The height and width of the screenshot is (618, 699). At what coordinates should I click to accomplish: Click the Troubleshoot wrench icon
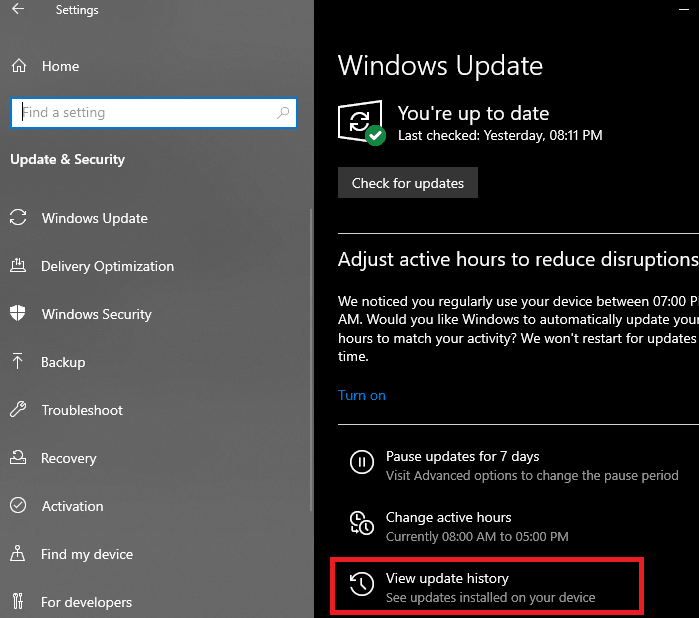(x=18, y=409)
